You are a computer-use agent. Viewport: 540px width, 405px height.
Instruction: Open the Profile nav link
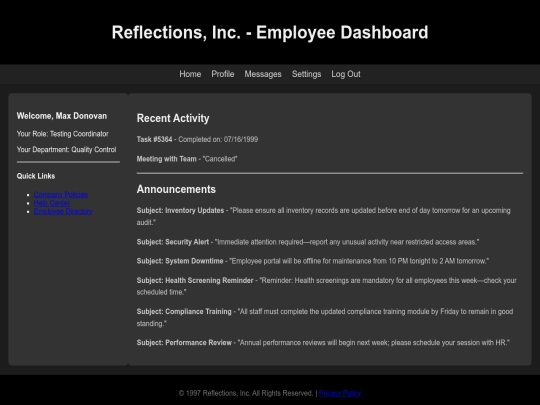(223, 74)
